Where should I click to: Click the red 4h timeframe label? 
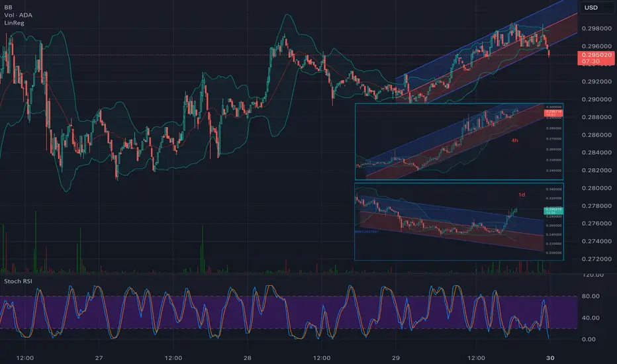click(514, 140)
